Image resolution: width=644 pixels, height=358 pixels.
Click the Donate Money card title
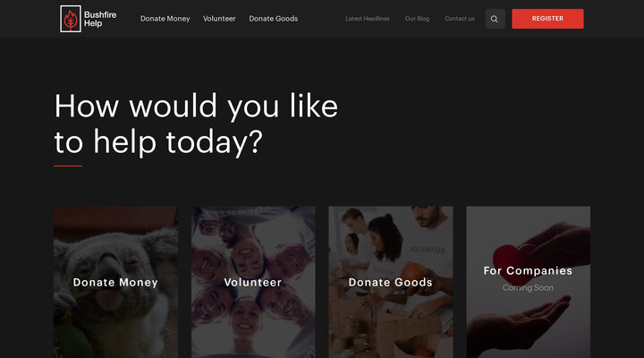tap(115, 282)
